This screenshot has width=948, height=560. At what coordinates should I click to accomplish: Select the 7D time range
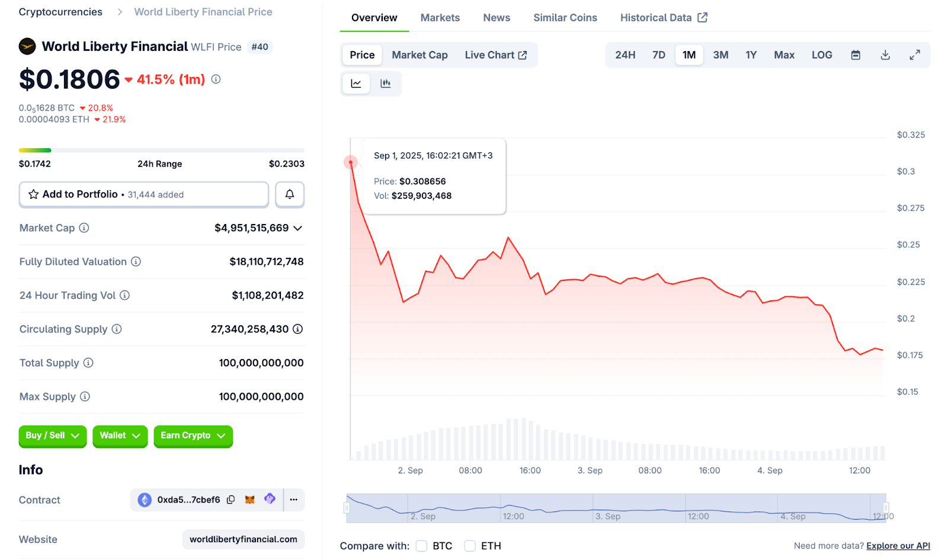coord(659,55)
